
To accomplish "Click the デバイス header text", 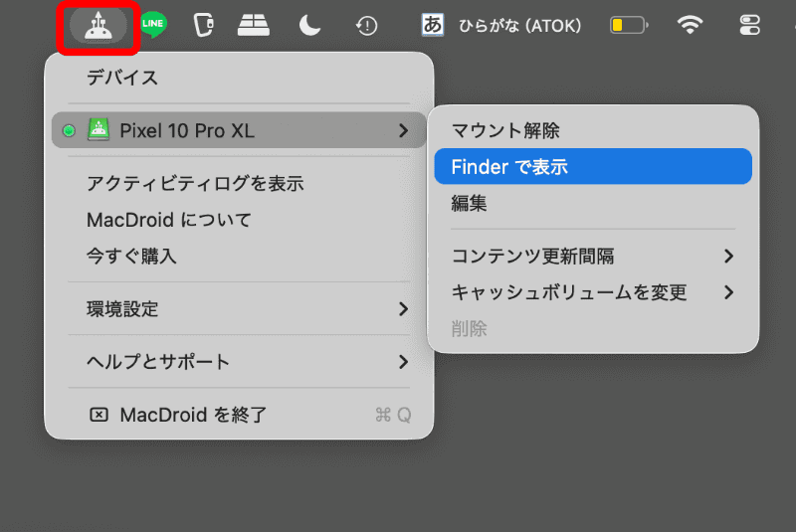I will click(122, 78).
